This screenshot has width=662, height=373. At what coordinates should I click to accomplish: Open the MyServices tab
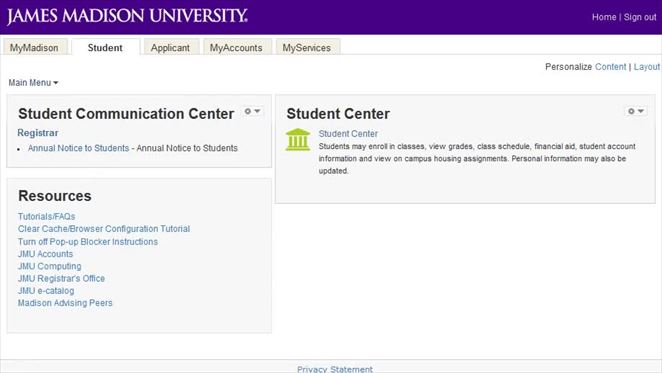[307, 47]
